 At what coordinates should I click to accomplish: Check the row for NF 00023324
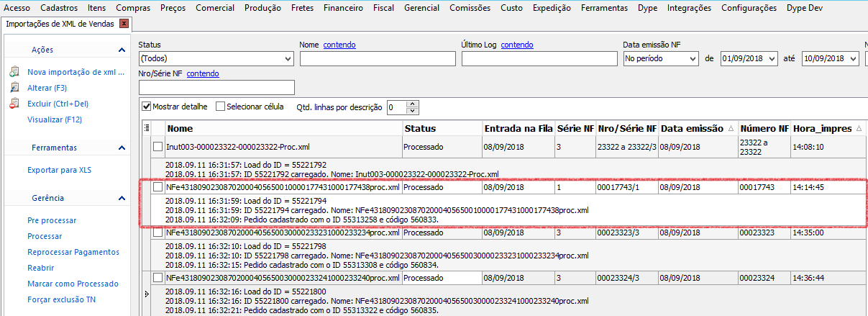pyautogui.click(x=157, y=278)
